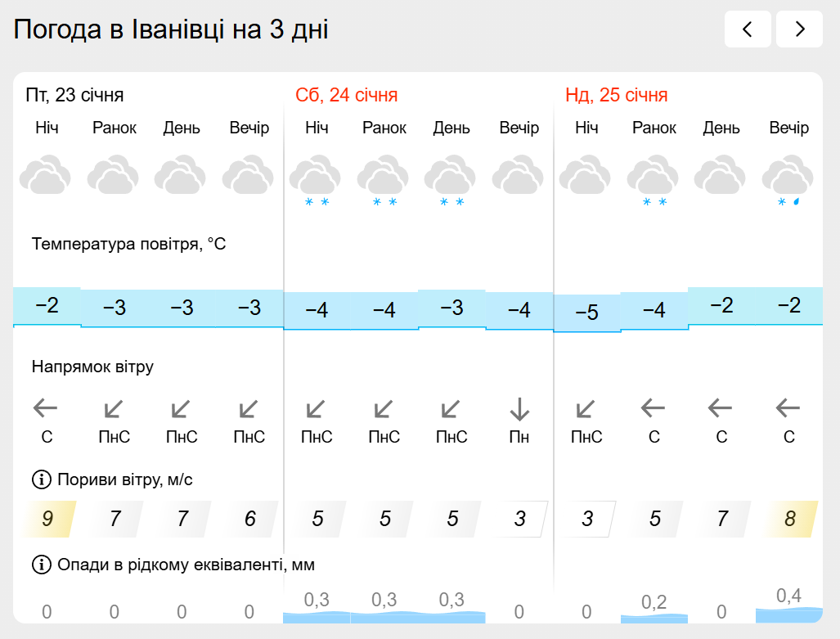840x639 pixels.
Task: Click Sunday evening precipitation bar 0,4
Action: 788,610
